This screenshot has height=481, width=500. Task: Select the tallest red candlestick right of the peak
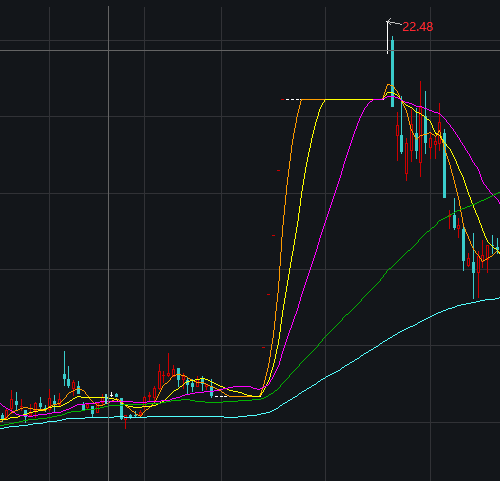click(x=420, y=128)
